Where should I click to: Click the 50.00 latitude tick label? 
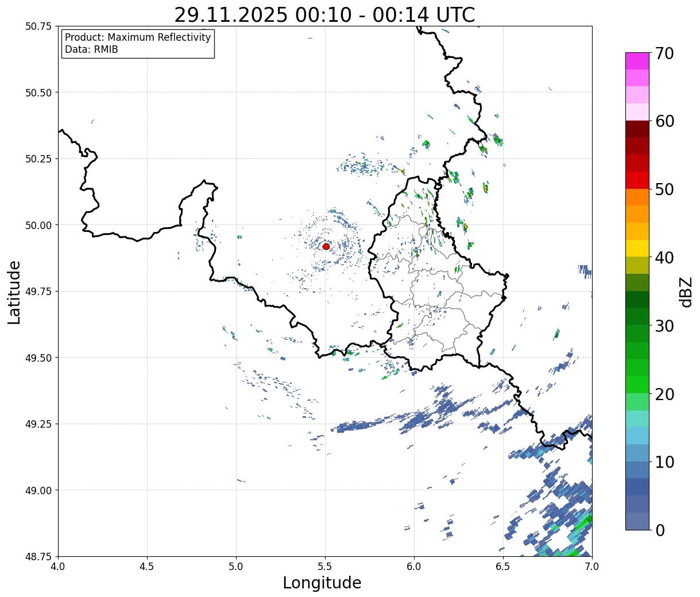pos(39,225)
